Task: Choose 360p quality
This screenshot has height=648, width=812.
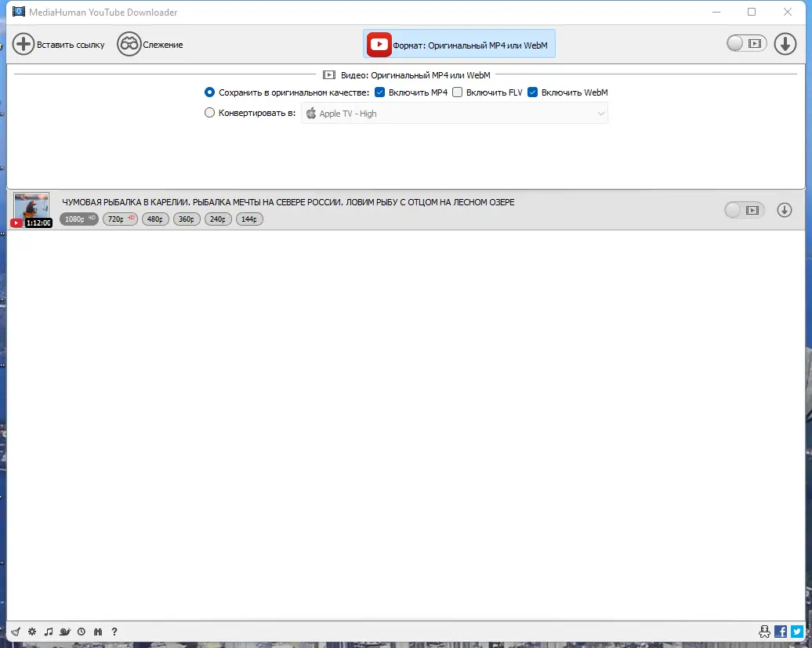Action: (187, 219)
